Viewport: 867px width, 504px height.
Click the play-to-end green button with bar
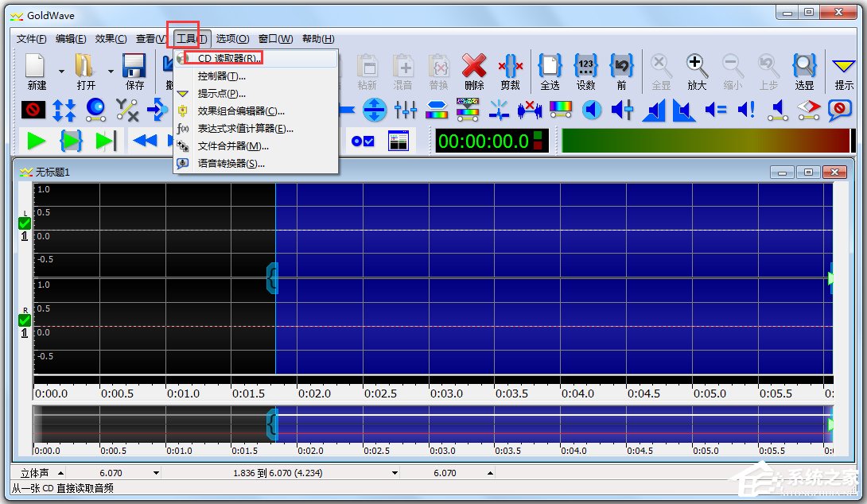coord(106,142)
